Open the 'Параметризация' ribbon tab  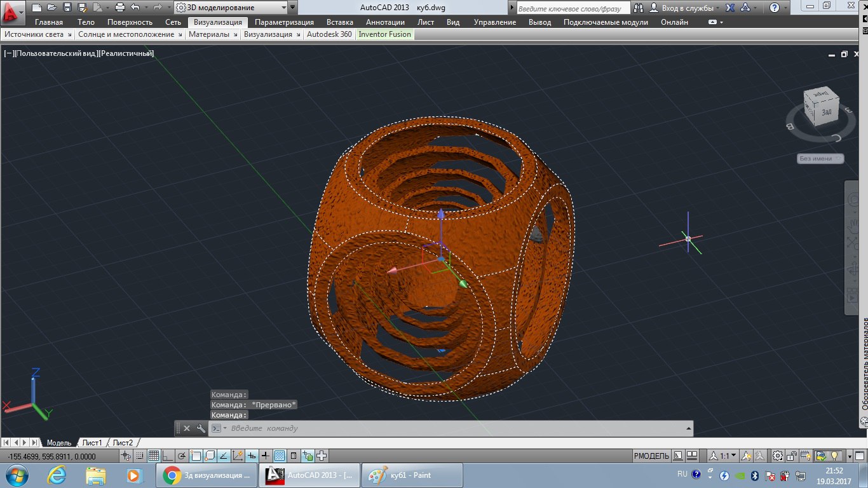[x=284, y=22]
